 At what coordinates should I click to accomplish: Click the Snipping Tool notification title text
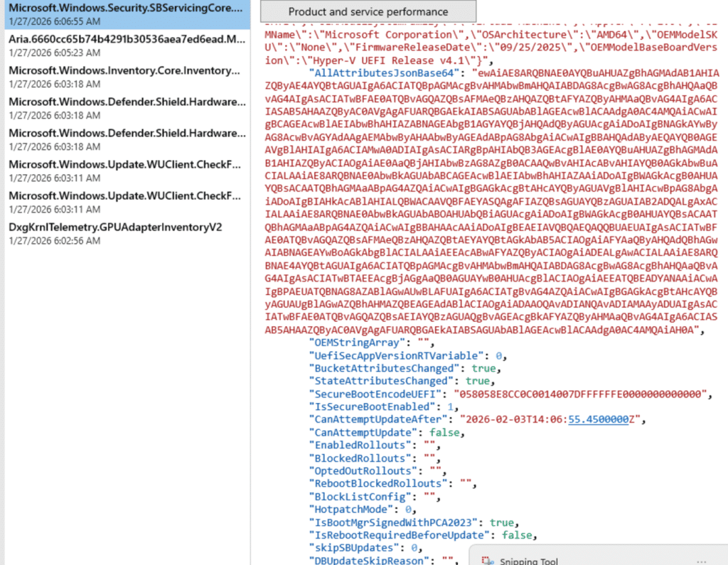click(529, 561)
